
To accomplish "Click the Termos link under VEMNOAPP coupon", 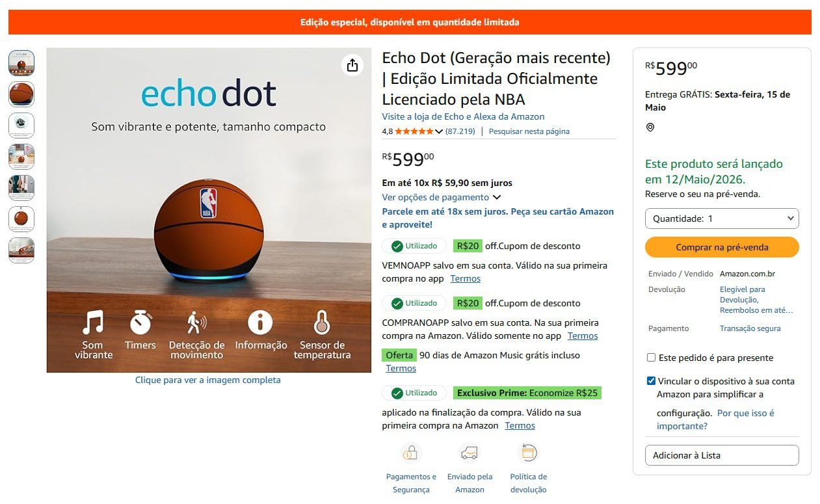I will (464, 278).
